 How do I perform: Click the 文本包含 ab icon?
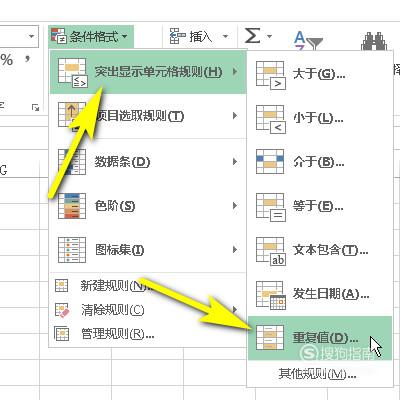pyautogui.click(x=271, y=251)
